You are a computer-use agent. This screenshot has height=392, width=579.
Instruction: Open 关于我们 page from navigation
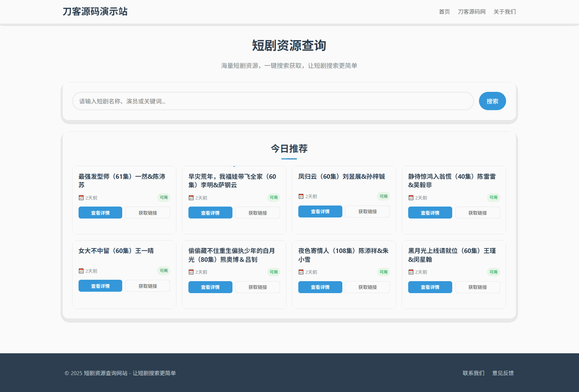point(504,12)
